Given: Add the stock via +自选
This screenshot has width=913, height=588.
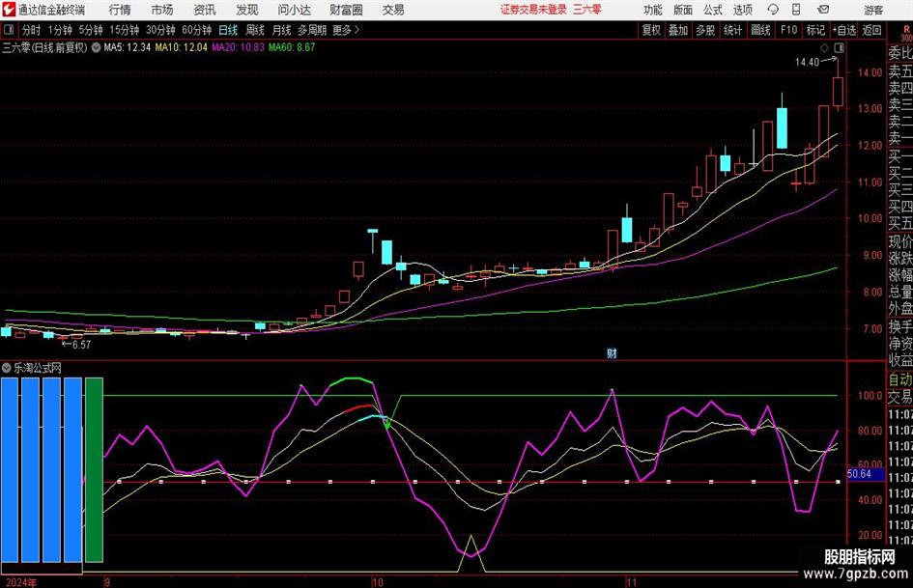Looking at the screenshot, I should point(844,30).
